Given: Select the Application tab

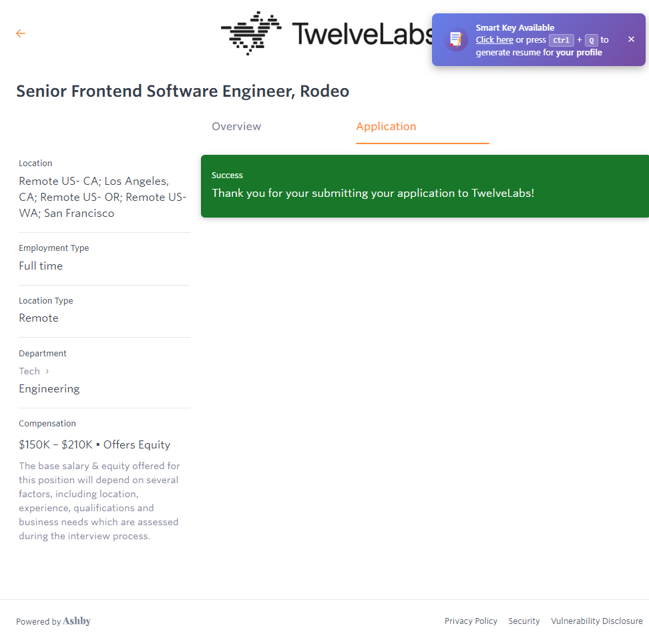Looking at the screenshot, I should 386,127.
